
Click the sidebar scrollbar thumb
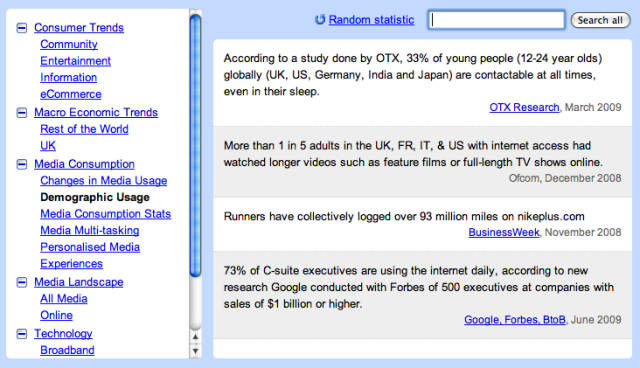coord(196,145)
